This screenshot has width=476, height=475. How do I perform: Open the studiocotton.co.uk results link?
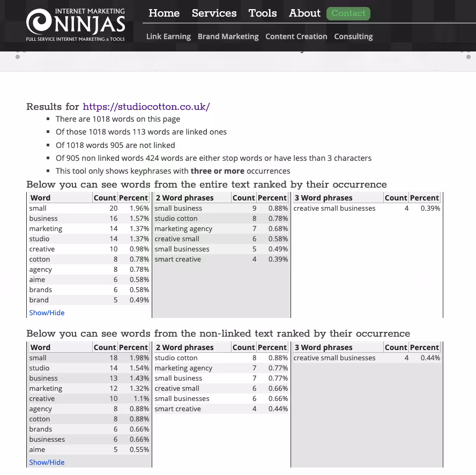pyautogui.click(x=146, y=107)
